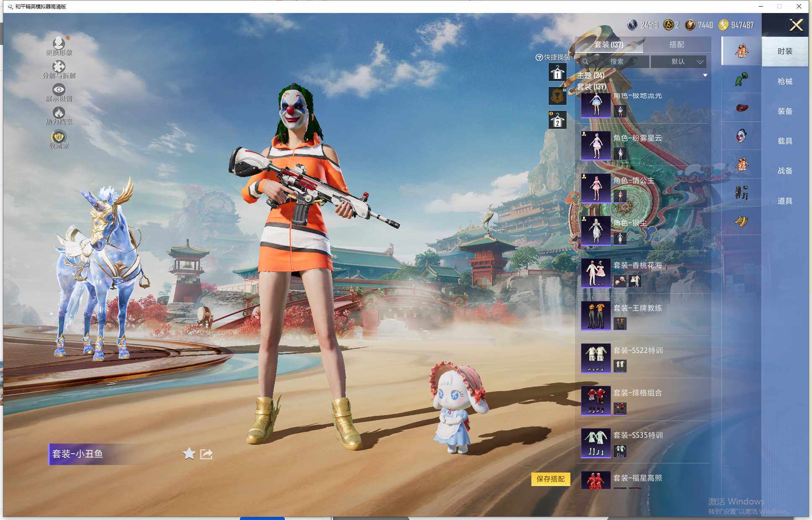Switch to the 搭配 tab
The image size is (812, 520).
point(676,44)
